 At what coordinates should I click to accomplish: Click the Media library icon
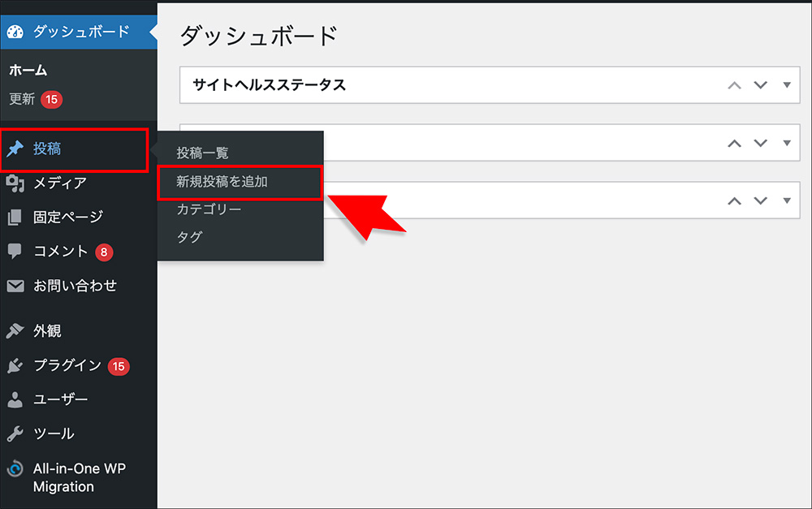[15, 183]
